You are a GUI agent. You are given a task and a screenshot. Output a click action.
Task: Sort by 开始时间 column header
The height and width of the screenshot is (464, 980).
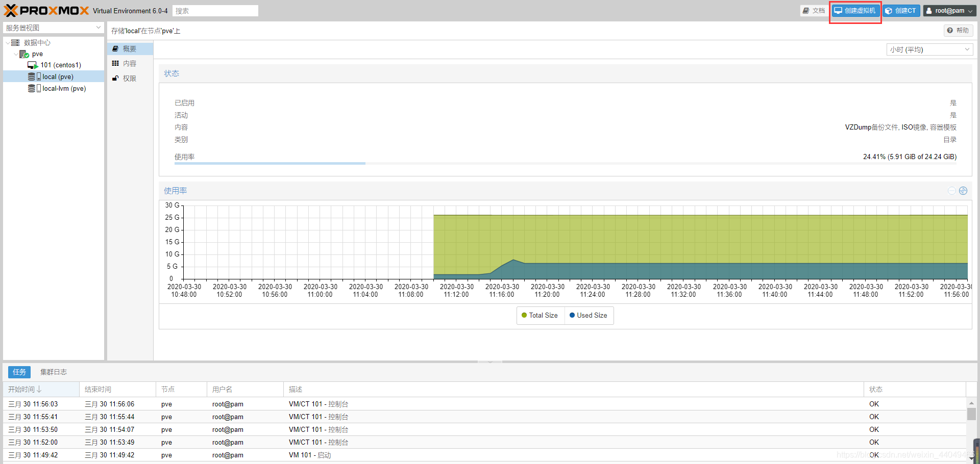pyautogui.click(x=41, y=390)
